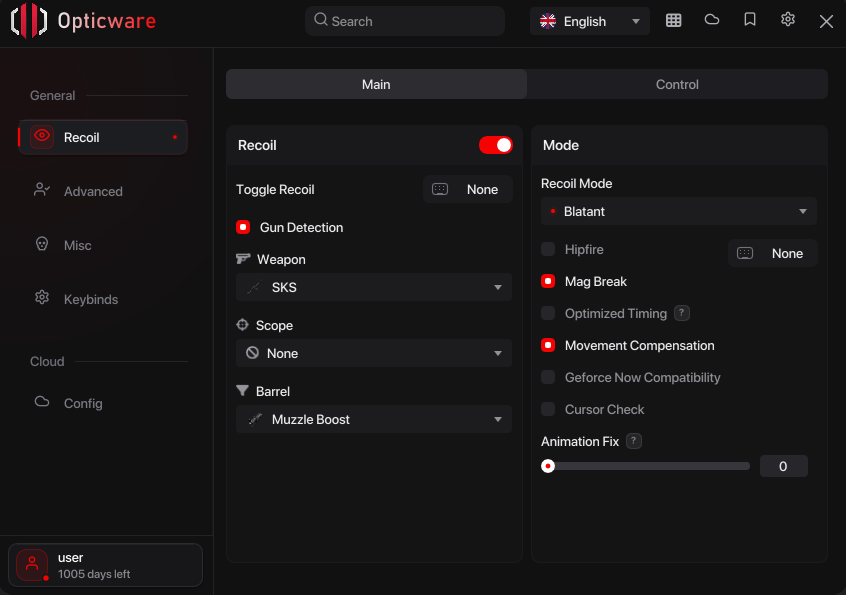The width and height of the screenshot is (846, 595).
Task: Click the UK flag language icon
Action: tap(548, 21)
